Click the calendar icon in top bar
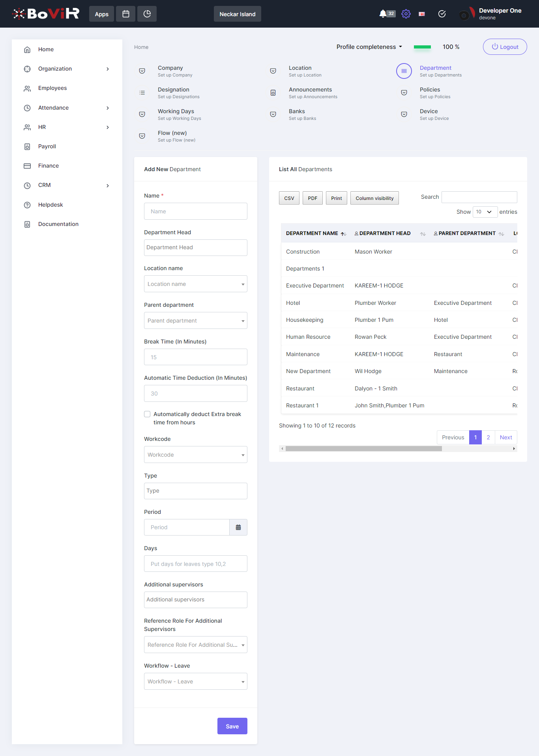This screenshot has height=756, width=539. coord(126,14)
